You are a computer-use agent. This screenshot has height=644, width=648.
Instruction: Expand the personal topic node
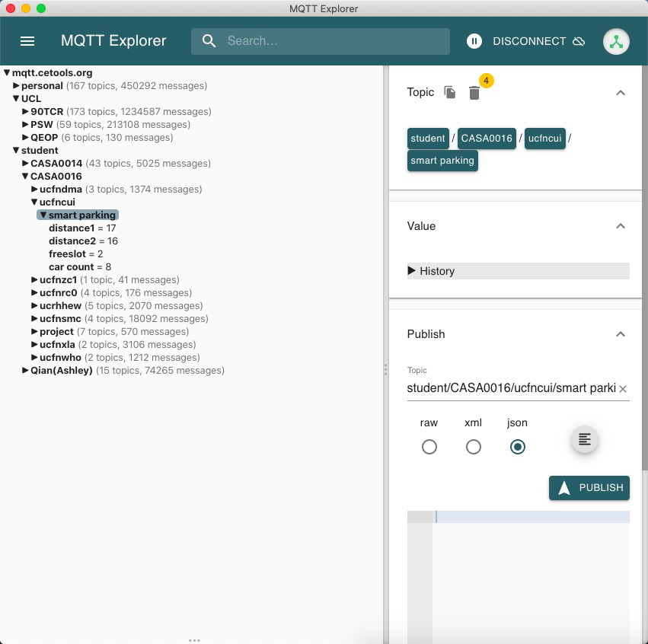coord(16,85)
